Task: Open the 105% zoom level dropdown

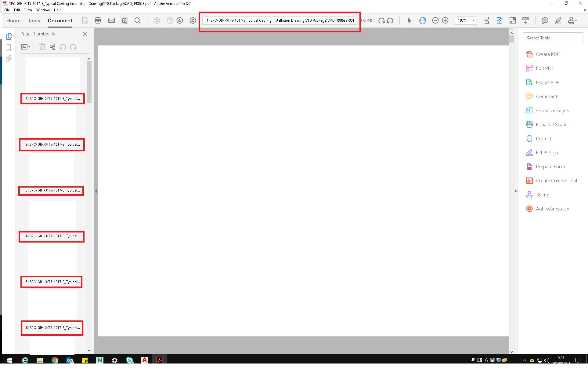Action: click(x=473, y=20)
